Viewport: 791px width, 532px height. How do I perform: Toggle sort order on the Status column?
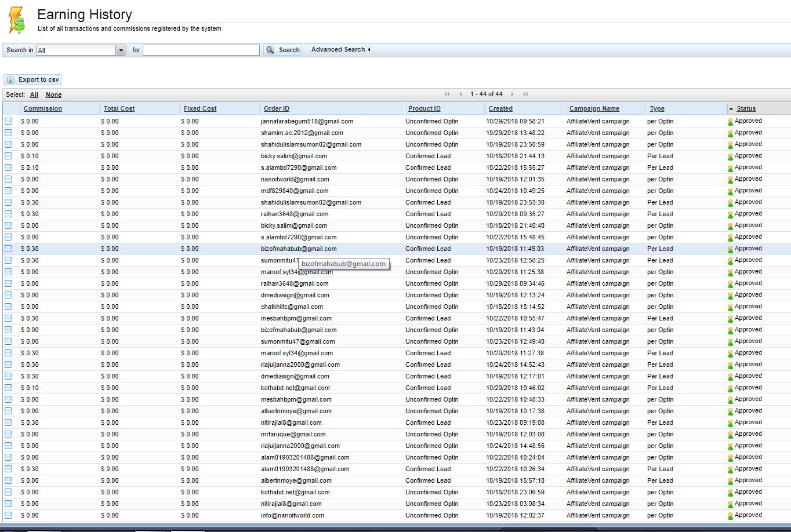point(746,108)
